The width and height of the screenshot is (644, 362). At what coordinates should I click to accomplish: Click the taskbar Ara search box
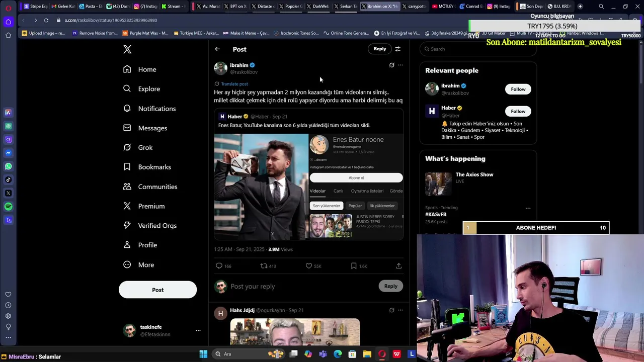pos(249,354)
